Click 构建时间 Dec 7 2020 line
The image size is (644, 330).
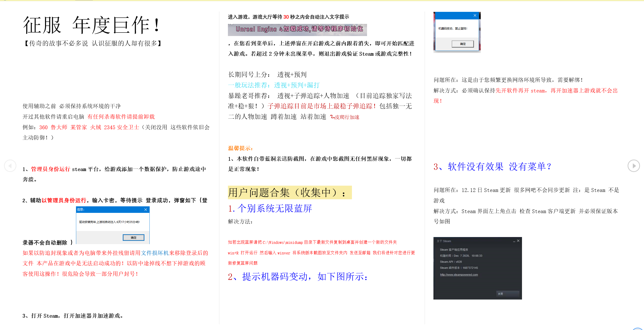[x=461, y=256]
